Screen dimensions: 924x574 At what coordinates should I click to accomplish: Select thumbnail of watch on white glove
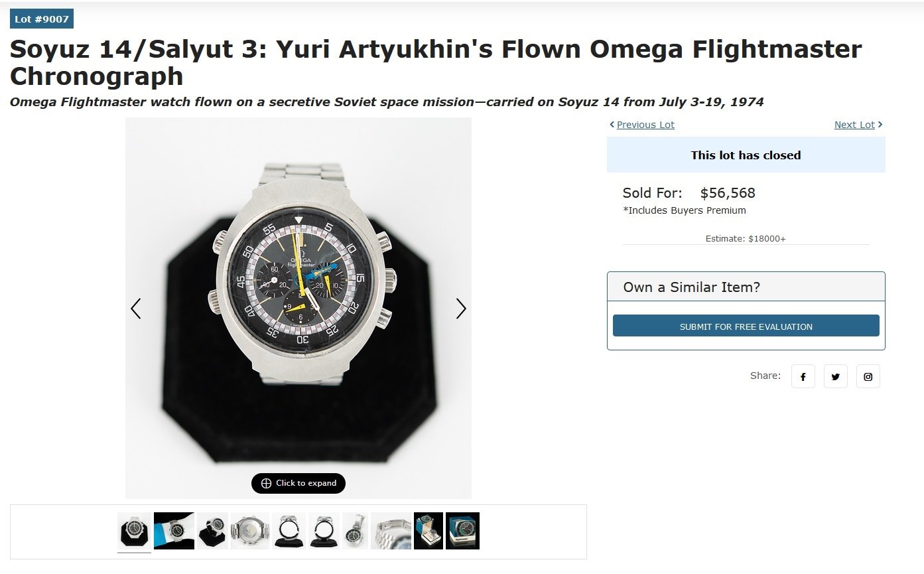coord(174,531)
